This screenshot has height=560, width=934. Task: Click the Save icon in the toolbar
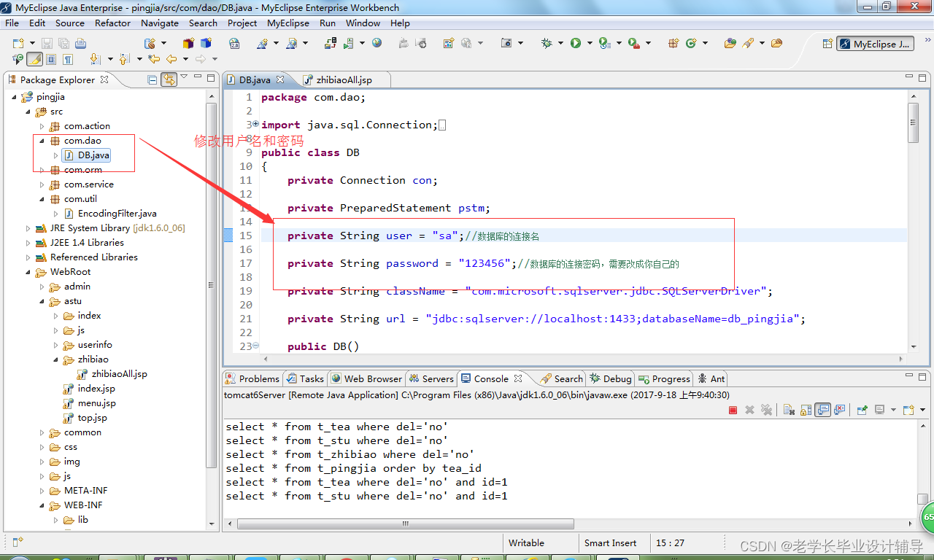click(x=45, y=43)
